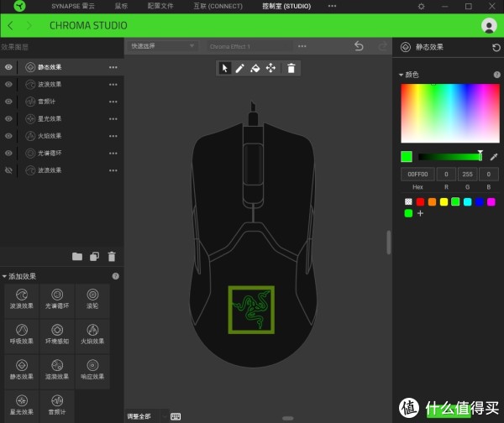The height and width of the screenshot is (423, 504).
Task: Switch to SYNAPSE 雷云 tab
Action: 73,6
